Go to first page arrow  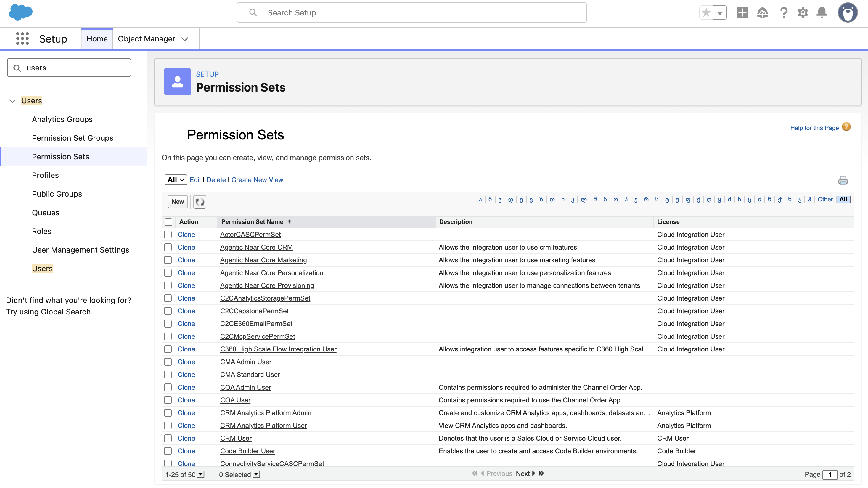(475, 473)
